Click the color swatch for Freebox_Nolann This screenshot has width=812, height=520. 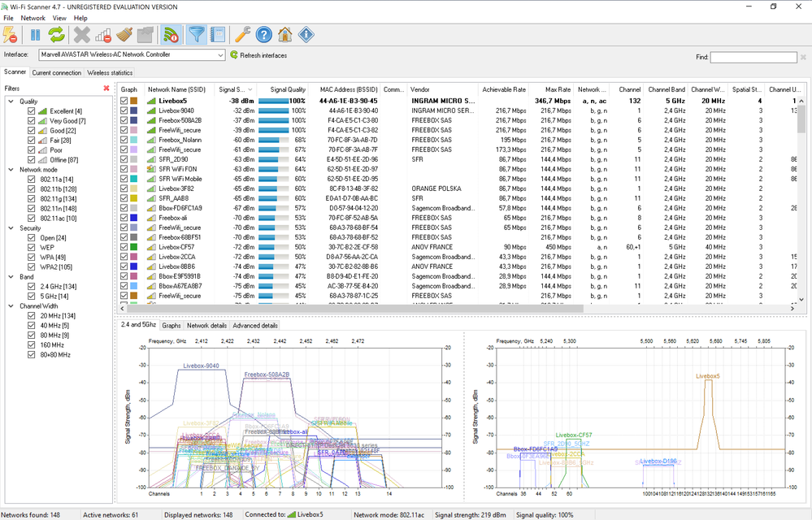(134, 140)
